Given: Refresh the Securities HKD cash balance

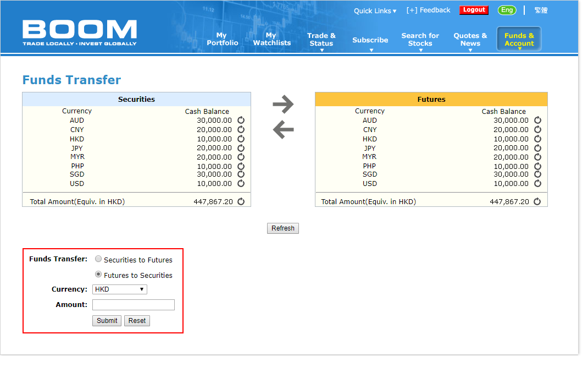Looking at the screenshot, I should (x=241, y=139).
